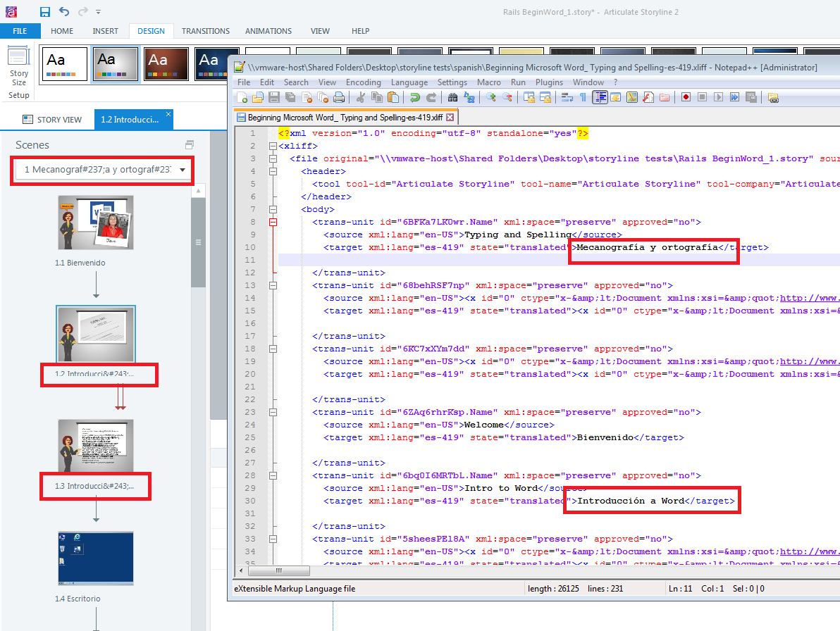Viewport: 840px width, 631px height.
Task: Click the Print icon in Notepad++
Action: coord(340,97)
